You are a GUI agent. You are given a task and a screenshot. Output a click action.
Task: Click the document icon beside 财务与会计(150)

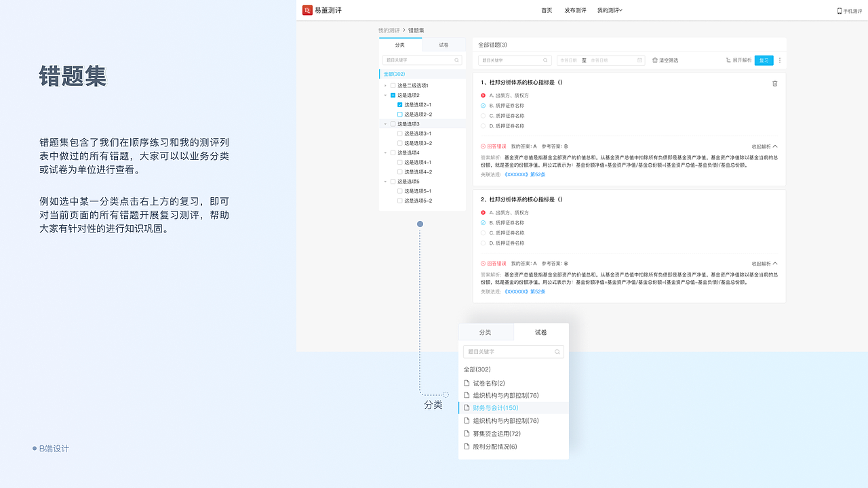point(465,407)
